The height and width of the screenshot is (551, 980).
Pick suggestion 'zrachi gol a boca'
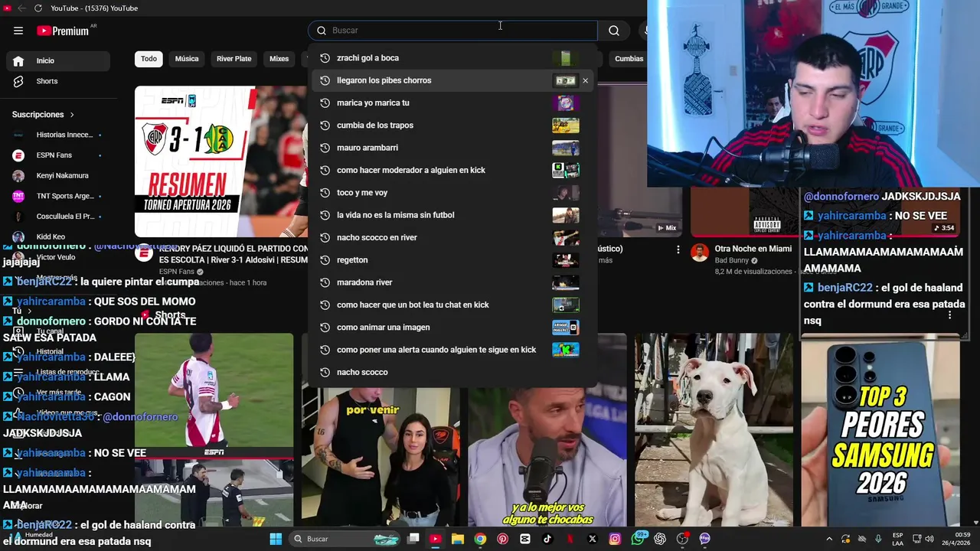[452, 58]
